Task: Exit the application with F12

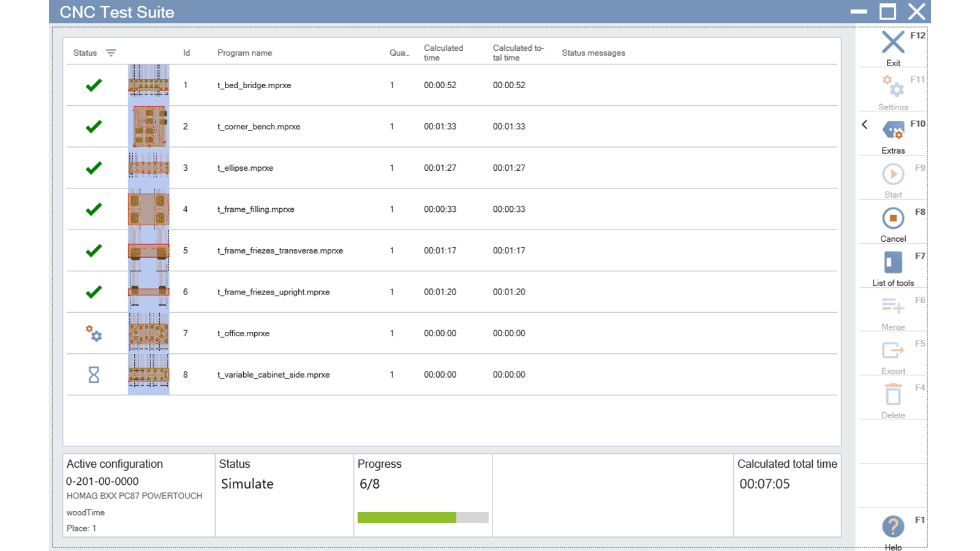Action: [x=893, y=42]
